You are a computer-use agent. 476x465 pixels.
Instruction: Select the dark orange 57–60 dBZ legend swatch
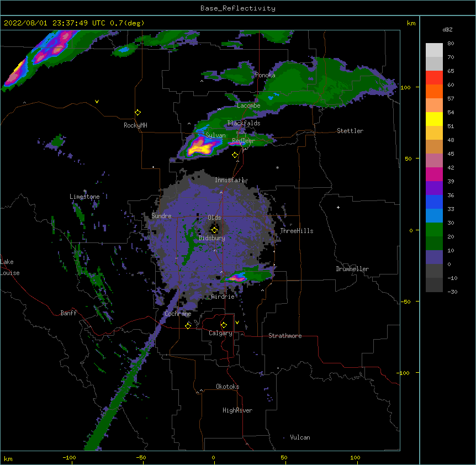[x=434, y=91]
